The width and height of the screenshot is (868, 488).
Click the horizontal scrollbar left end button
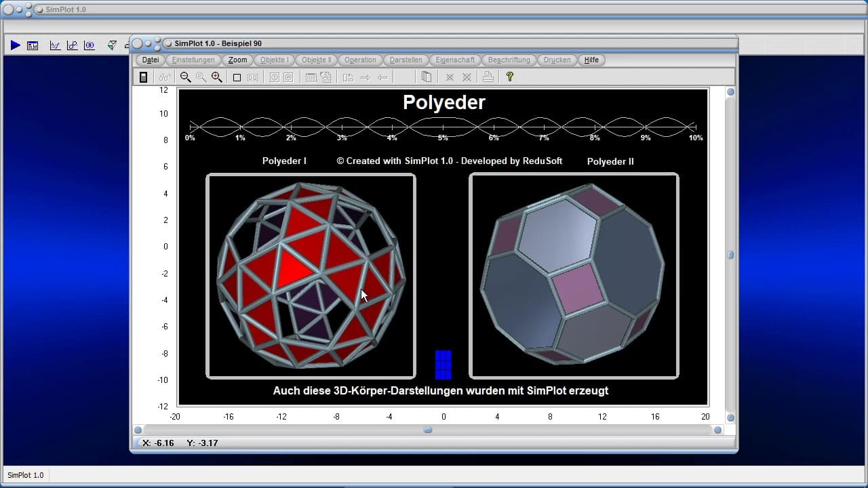[x=138, y=430]
